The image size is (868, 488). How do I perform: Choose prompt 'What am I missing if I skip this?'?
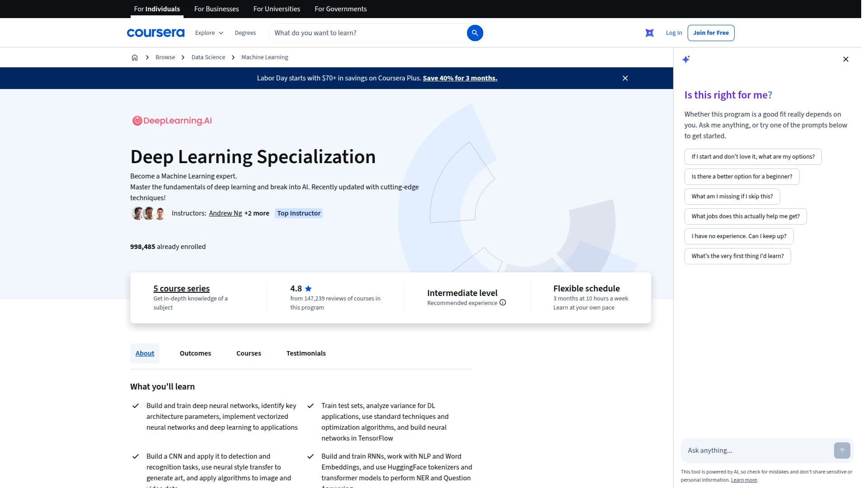point(732,197)
